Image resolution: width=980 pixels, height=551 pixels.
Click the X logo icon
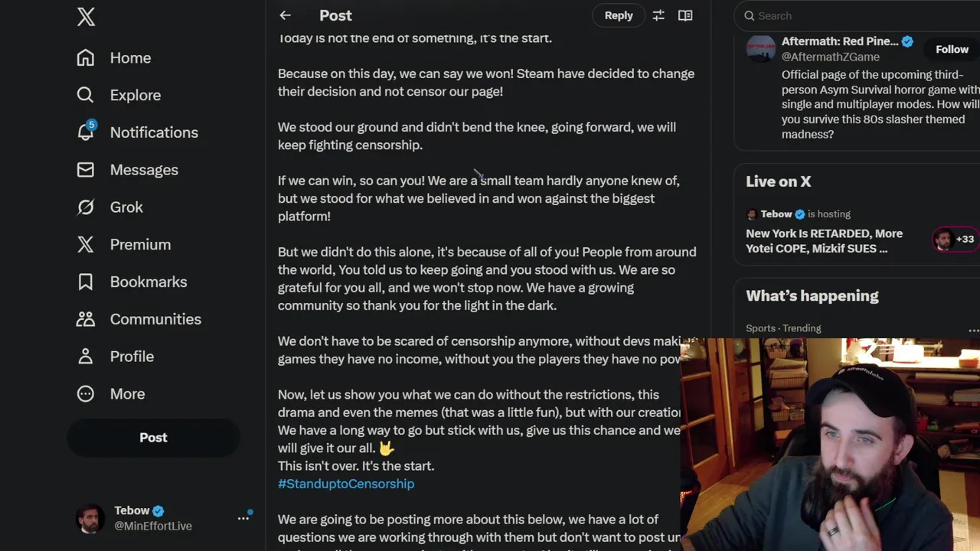click(x=86, y=17)
